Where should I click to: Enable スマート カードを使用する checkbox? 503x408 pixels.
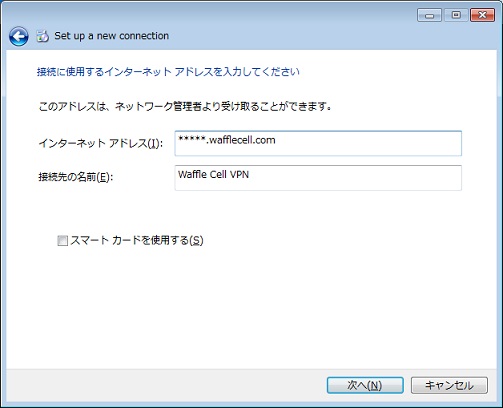[62, 240]
